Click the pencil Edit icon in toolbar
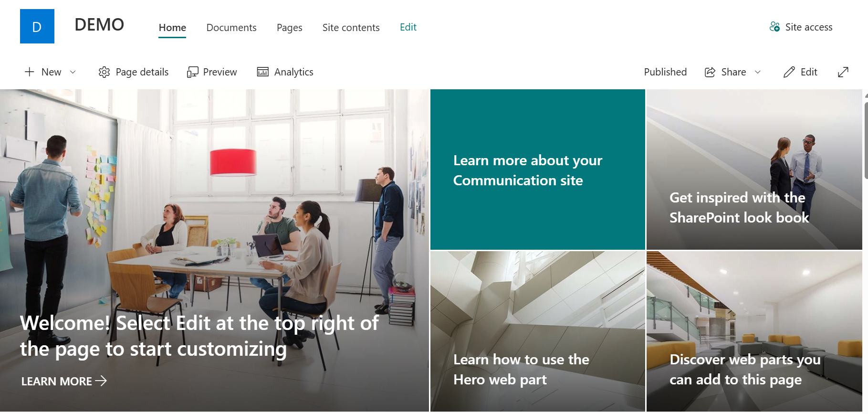868x414 pixels. 789,72
